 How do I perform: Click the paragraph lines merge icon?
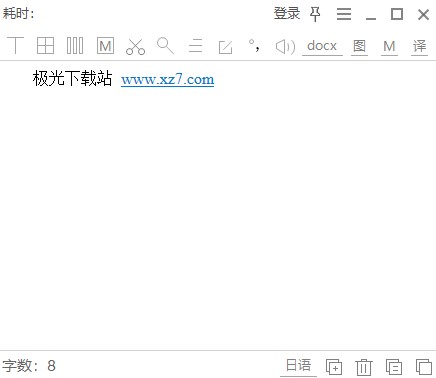195,46
